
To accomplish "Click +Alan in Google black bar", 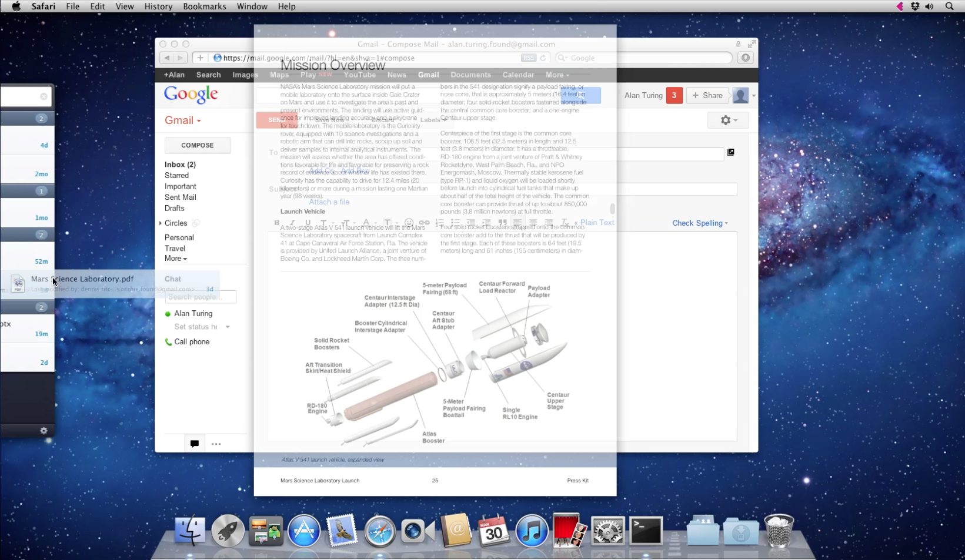I will [x=174, y=75].
